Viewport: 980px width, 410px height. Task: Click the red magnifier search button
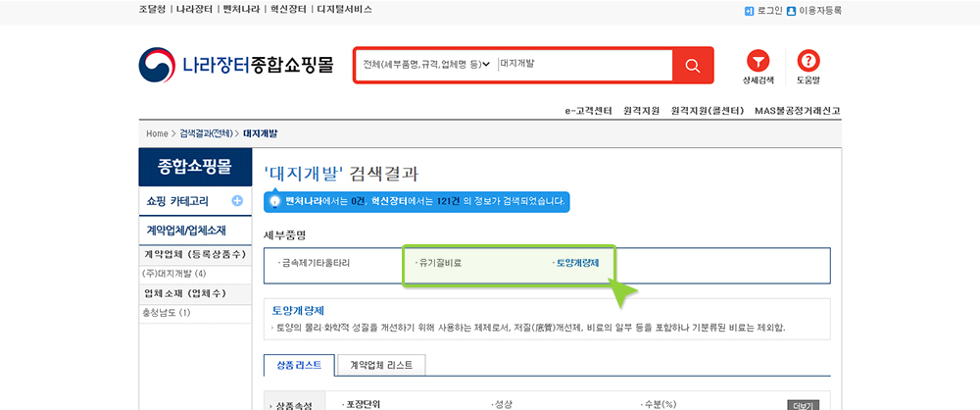point(692,65)
